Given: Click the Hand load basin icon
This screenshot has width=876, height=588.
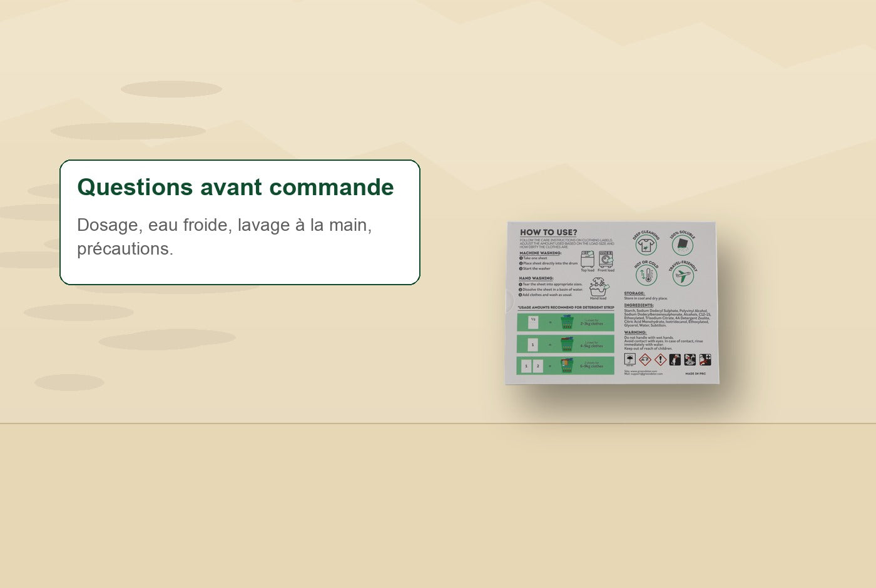Looking at the screenshot, I should pos(598,287).
